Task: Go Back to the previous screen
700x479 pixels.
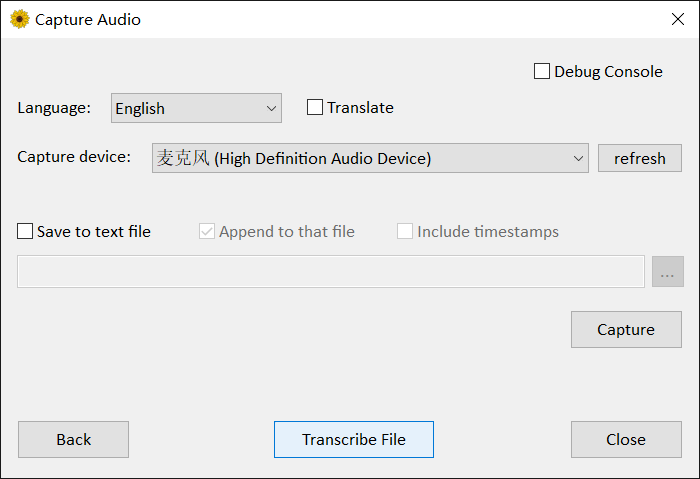Action: 74,439
